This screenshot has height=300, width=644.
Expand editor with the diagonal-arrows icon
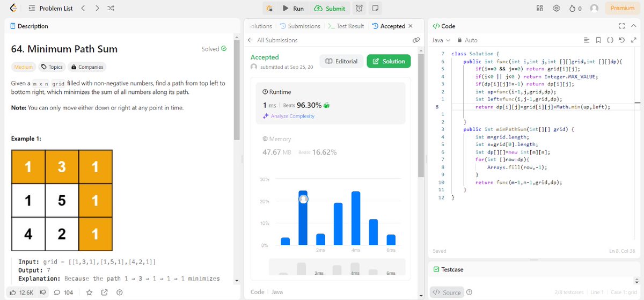pyautogui.click(x=633, y=40)
